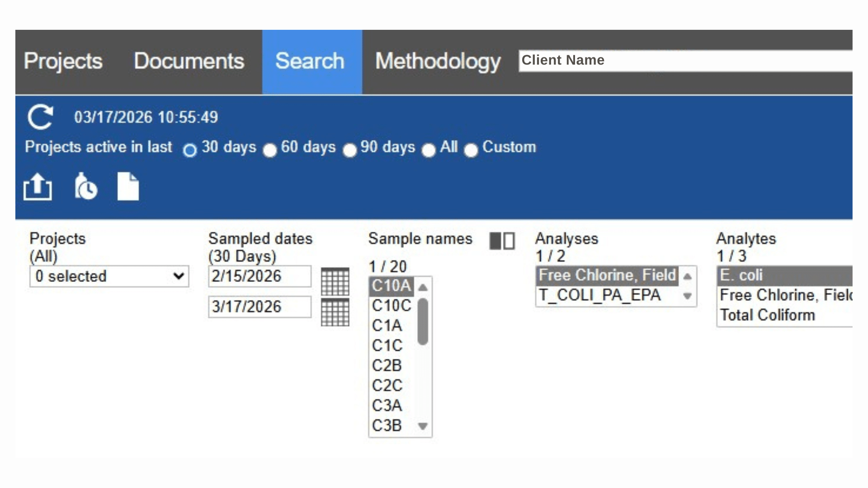The image size is (868, 488).
Task: Select sample C10C in the list
Action: (392, 306)
